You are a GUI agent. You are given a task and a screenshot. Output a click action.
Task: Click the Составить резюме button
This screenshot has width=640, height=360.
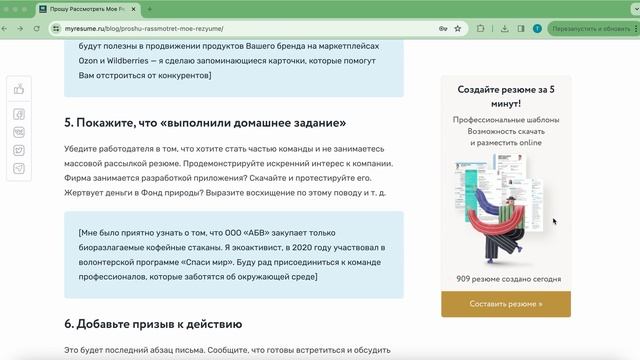(506, 304)
